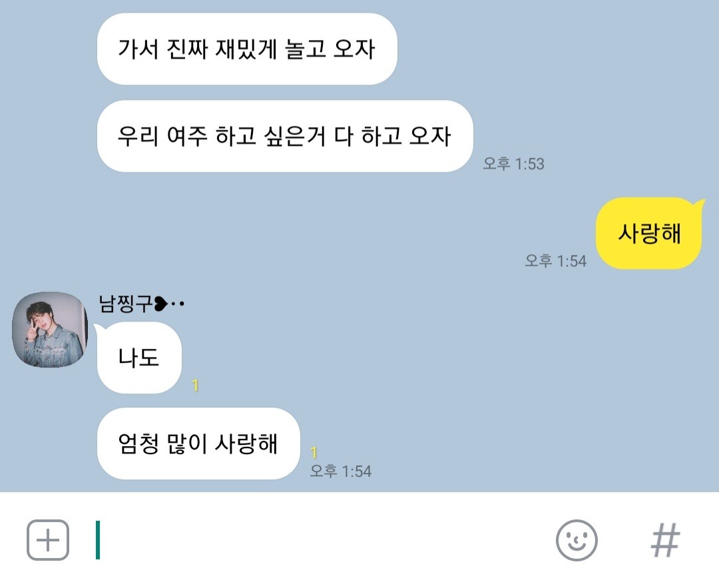Viewport: 719px width, 588px height.
Task: Click the green text cursor in input bar
Action: coord(98,540)
